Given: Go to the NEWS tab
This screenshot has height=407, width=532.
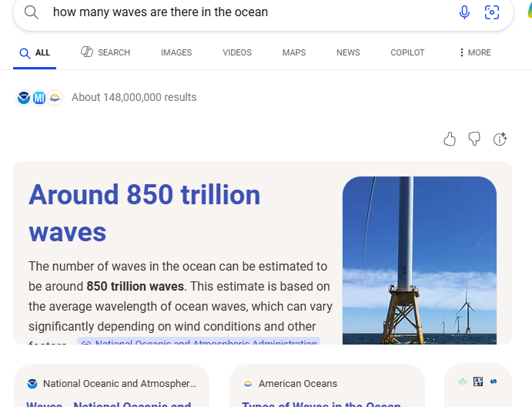Looking at the screenshot, I should coord(348,52).
